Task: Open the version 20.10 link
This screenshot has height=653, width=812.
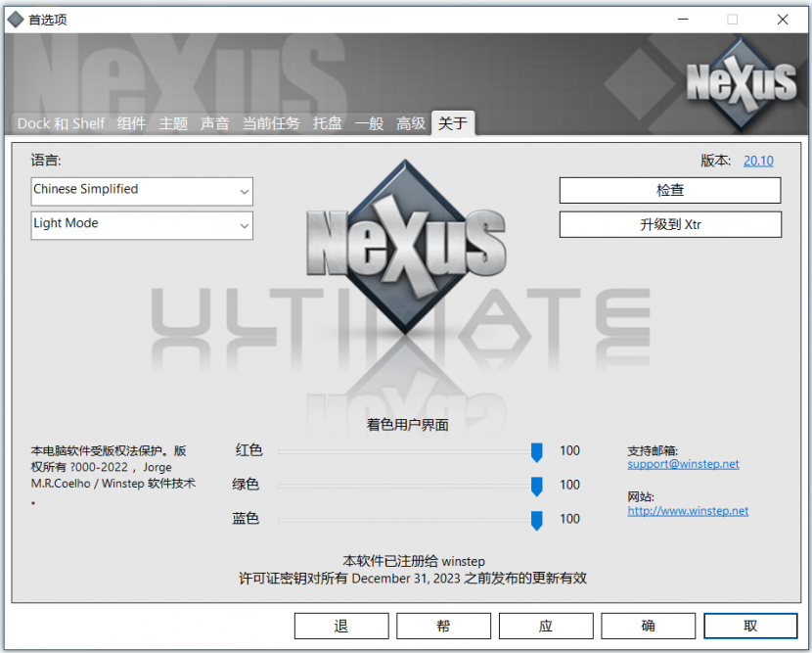Action: click(758, 161)
